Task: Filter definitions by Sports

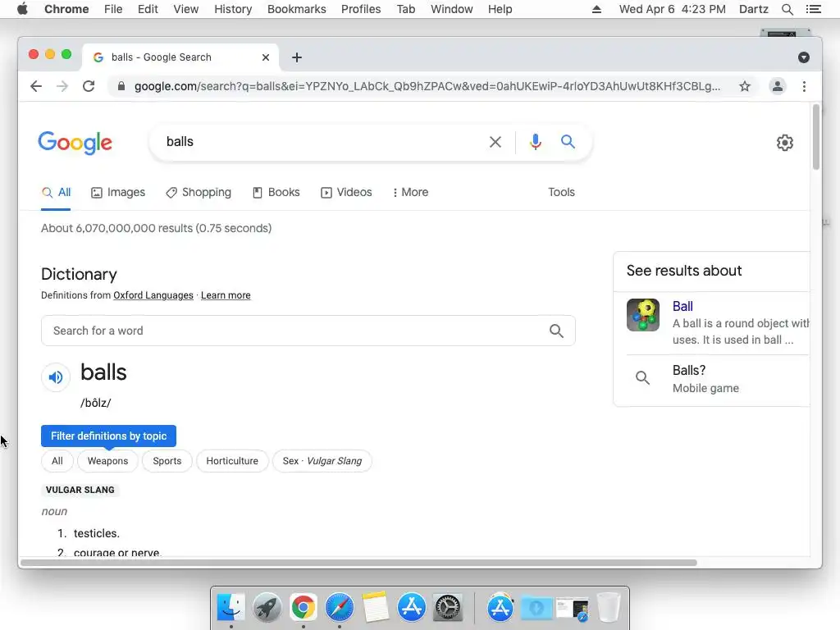Action: click(x=167, y=461)
